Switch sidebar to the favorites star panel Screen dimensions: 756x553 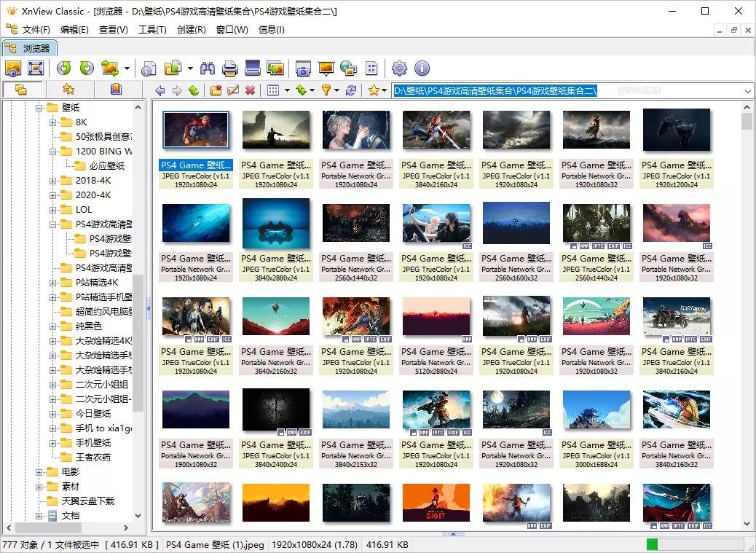coord(70,89)
